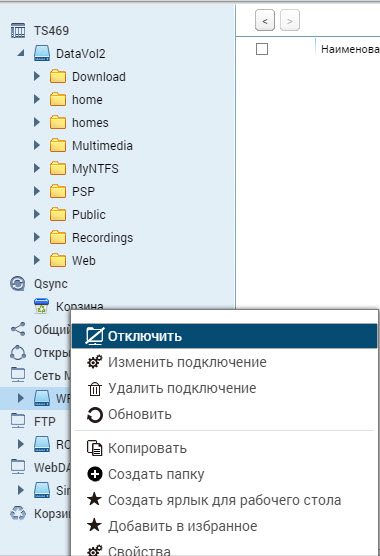Click the trash icon for Удалить подключение
The height and width of the screenshot is (556, 380).
coord(95,389)
